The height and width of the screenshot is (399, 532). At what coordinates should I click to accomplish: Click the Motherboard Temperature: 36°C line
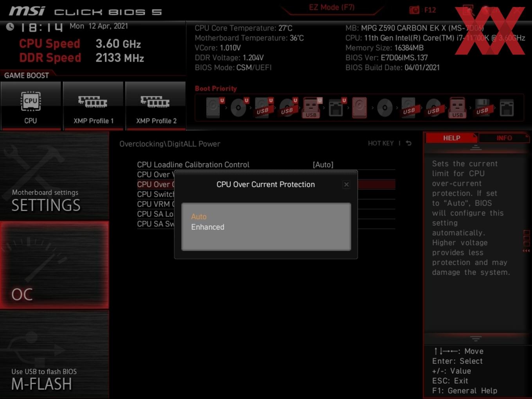coord(249,38)
